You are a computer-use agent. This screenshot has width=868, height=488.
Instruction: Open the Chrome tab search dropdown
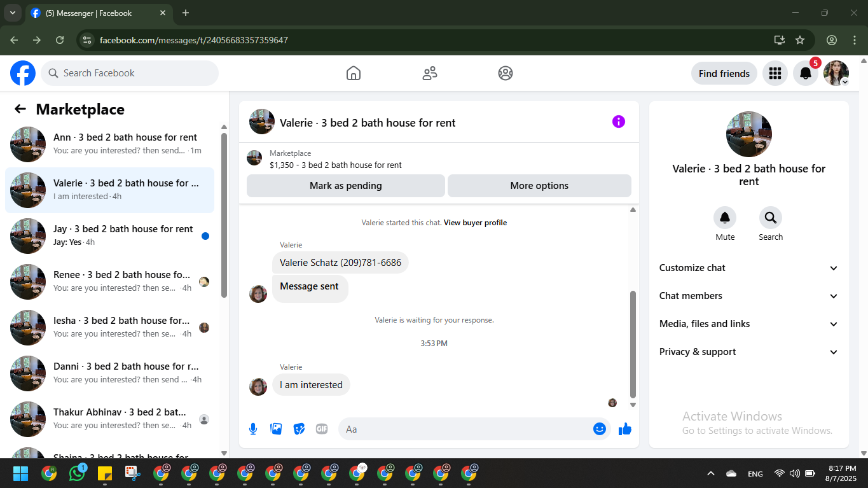tap(12, 13)
